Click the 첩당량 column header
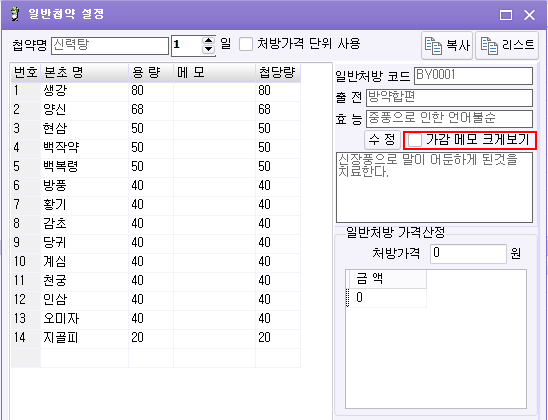Viewport: 548px width, 420px height. coord(278,73)
